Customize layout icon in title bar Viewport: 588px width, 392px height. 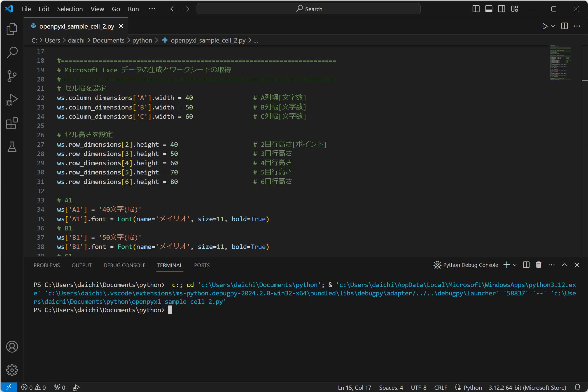click(515, 9)
